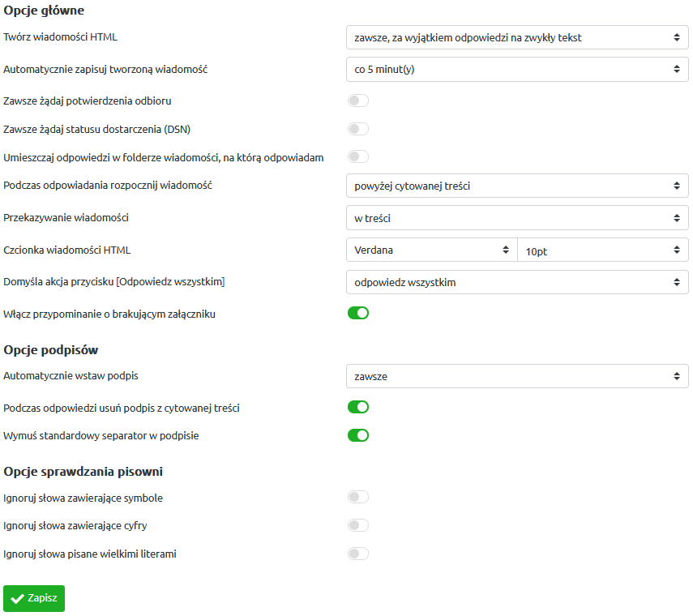Open 'Automatycznie wstaw podpis' dropdown showing 'zawsze'
This screenshot has width=693, height=616.
click(517, 377)
